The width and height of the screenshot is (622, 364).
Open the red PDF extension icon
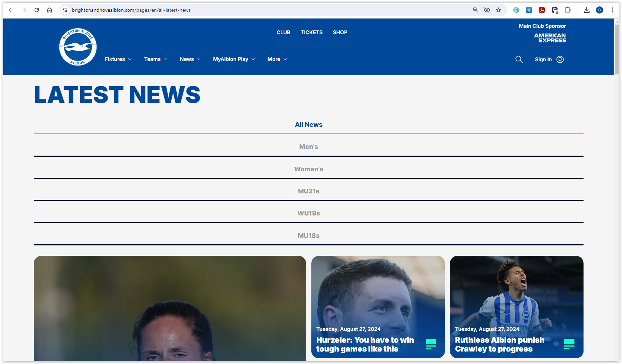coord(542,10)
